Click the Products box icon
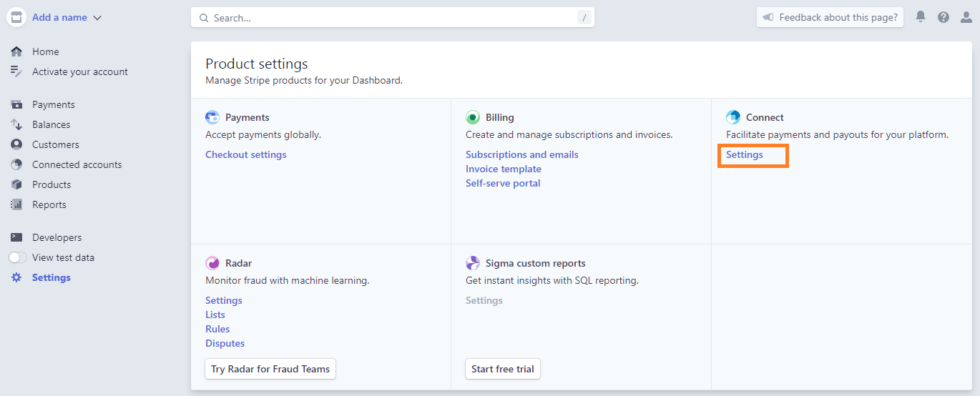 (16, 184)
